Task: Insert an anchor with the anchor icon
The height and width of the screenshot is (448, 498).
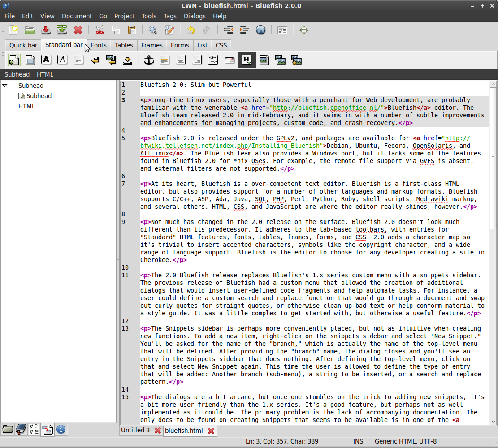Action: click(148, 60)
